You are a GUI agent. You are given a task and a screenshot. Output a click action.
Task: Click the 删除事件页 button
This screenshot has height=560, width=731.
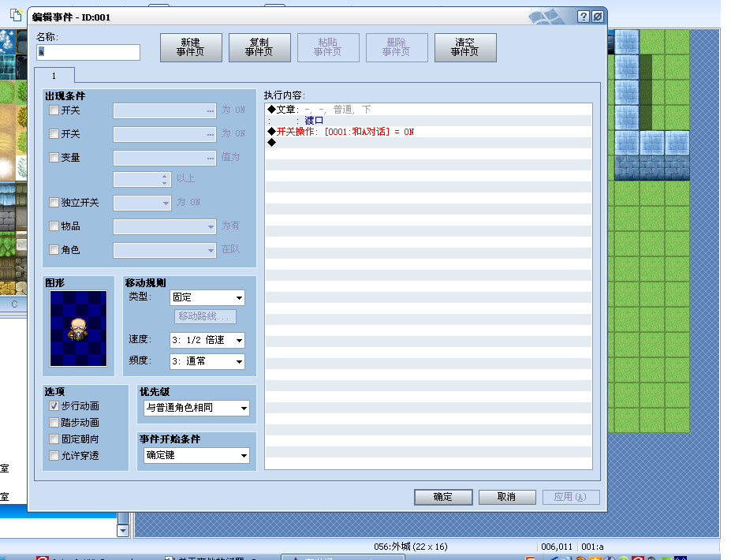point(397,47)
